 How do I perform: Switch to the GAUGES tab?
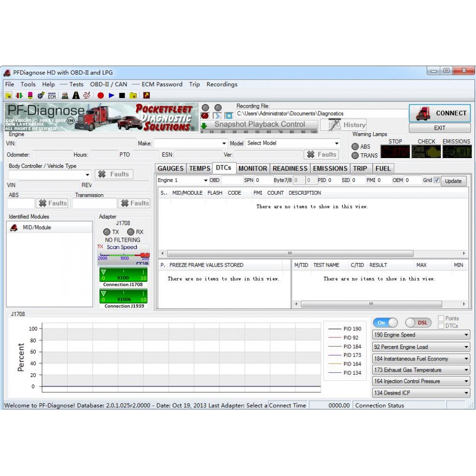(170, 169)
